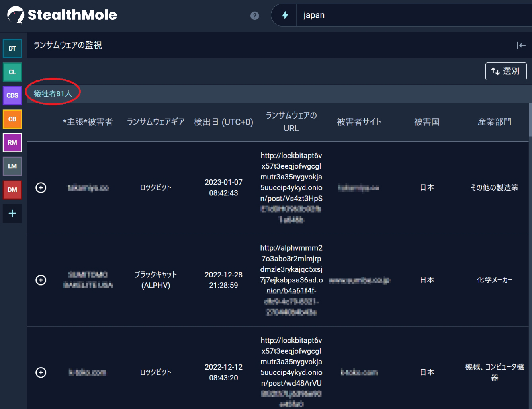Screen dimensions: 532x409
Task: Click 化学メーカー industry cell
Action: tap(495, 280)
